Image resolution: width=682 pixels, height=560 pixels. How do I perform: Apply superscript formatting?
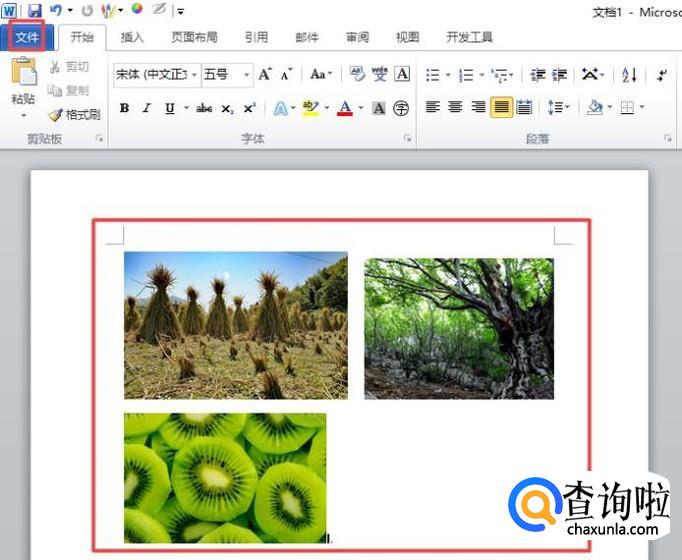click(249, 108)
